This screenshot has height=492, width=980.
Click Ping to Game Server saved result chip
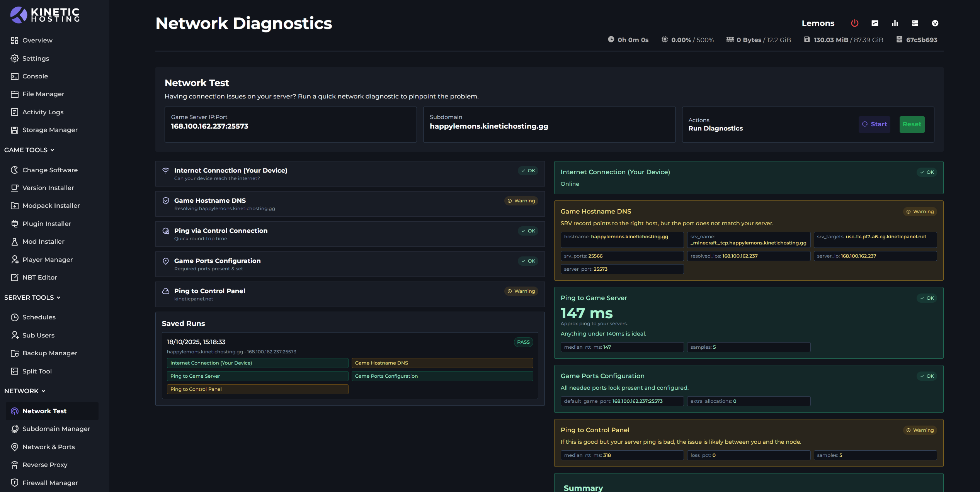[x=257, y=376]
